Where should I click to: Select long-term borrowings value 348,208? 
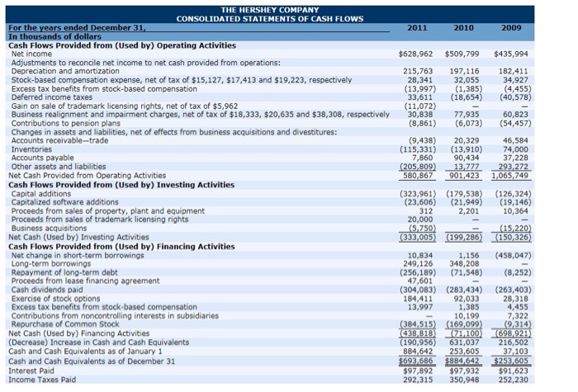[x=464, y=264]
